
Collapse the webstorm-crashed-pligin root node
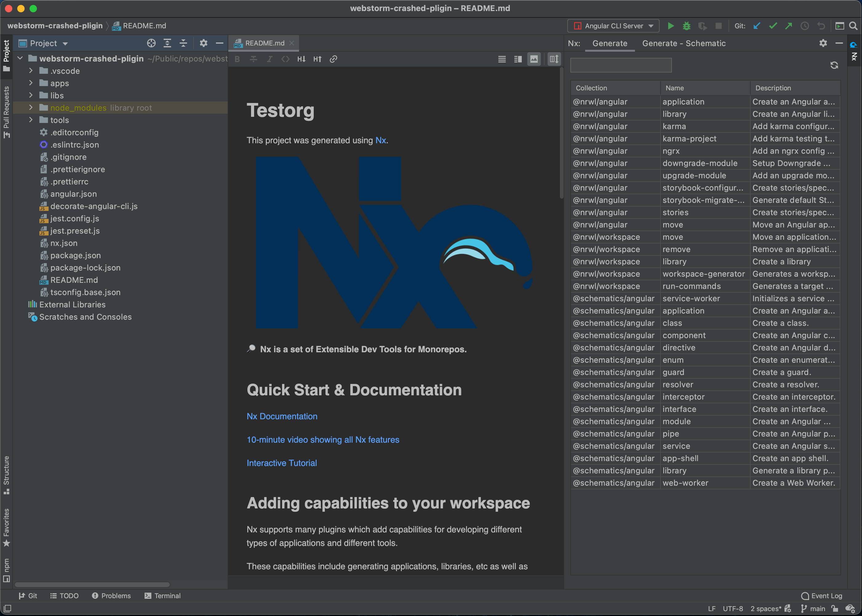tap(20, 58)
